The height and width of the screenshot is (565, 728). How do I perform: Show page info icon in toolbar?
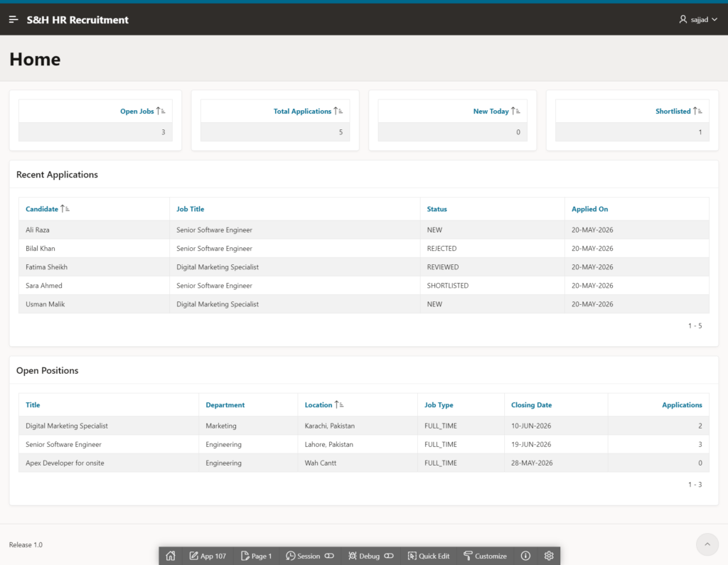coord(525,556)
